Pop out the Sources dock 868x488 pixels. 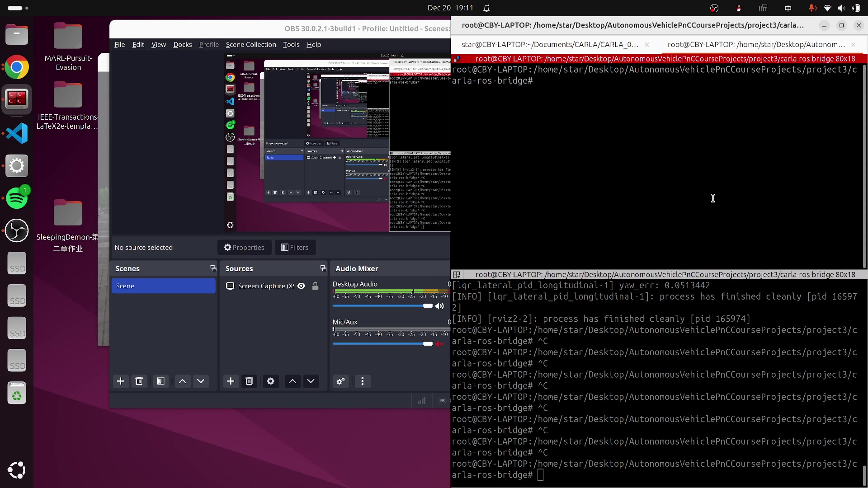323,268
